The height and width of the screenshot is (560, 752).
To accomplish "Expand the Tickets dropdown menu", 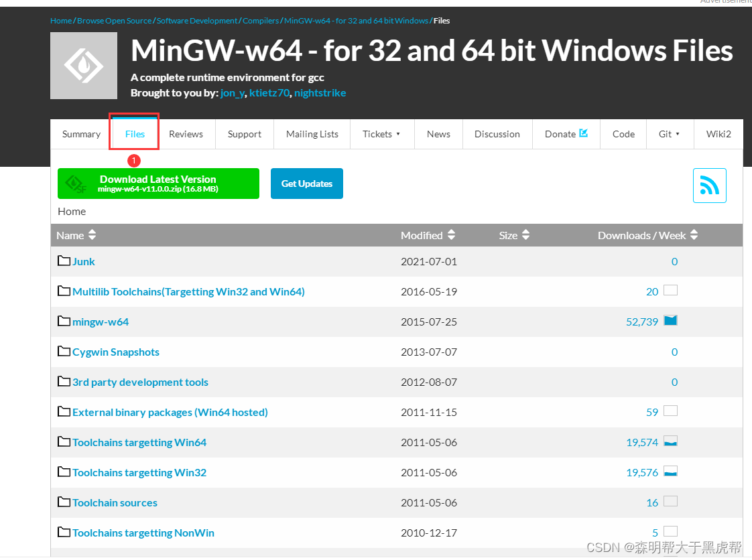I will [381, 134].
